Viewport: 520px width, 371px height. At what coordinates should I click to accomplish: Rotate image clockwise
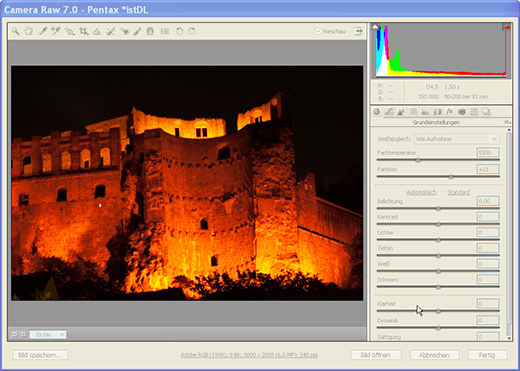pos(192,31)
